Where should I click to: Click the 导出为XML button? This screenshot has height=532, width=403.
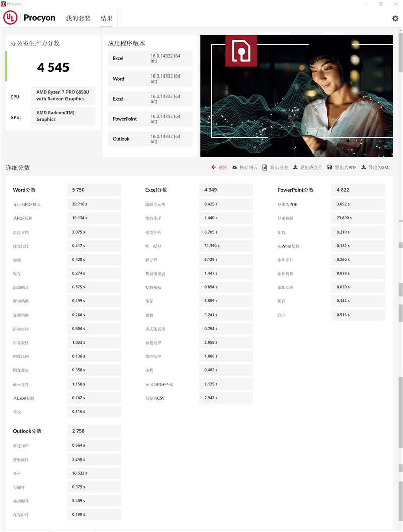pyautogui.click(x=376, y=167)
